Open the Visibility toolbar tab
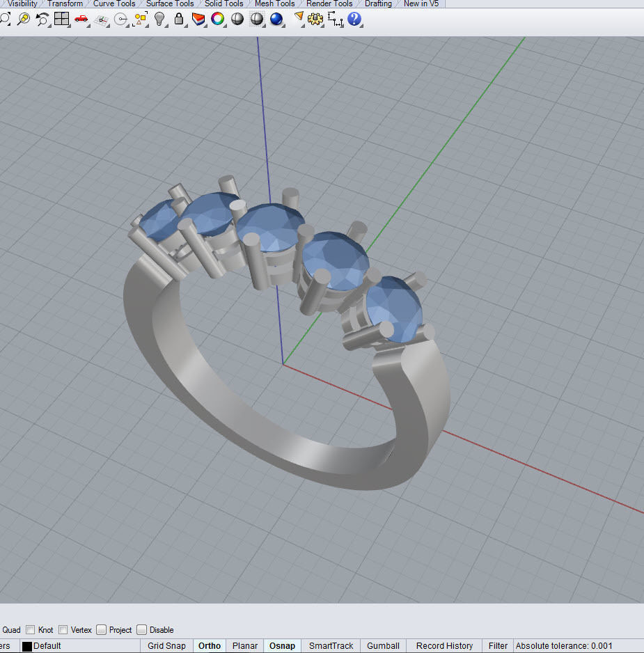 [x=22, y=3]
